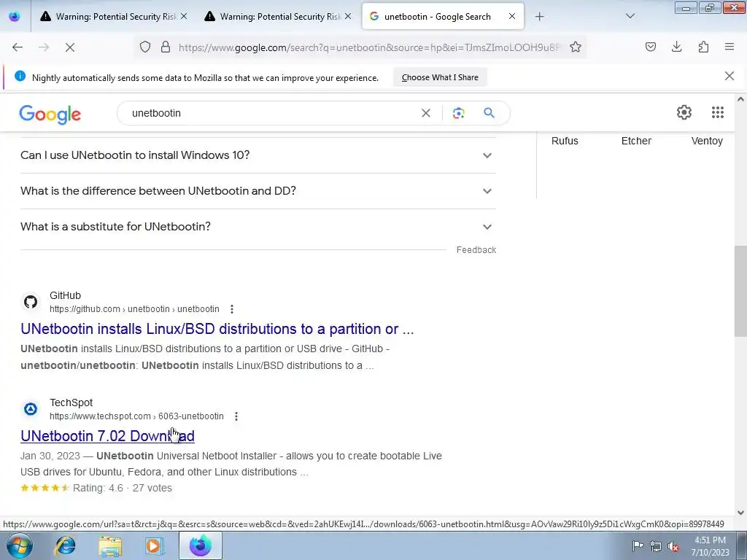View site security padlock info

tap(166, 47)
